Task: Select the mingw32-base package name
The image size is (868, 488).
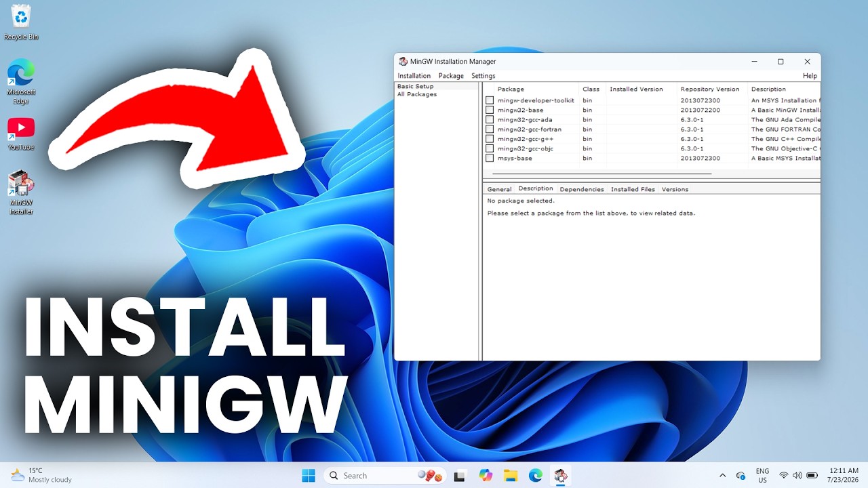Action: 520,110
